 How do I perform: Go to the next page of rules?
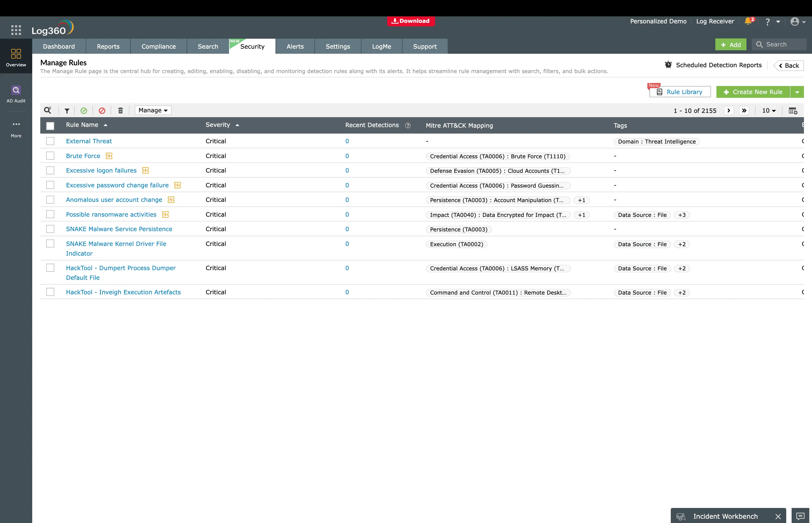(728, 111)
